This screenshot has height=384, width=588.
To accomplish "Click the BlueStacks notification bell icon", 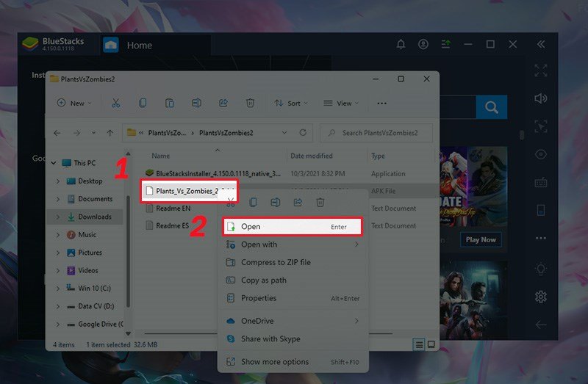I will click(401, 44).
